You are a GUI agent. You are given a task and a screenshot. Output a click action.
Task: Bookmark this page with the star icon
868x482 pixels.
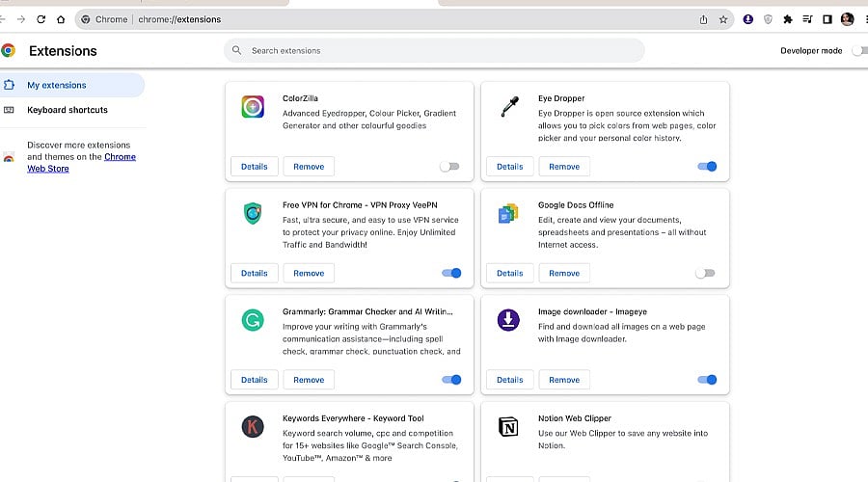[723, 19]
